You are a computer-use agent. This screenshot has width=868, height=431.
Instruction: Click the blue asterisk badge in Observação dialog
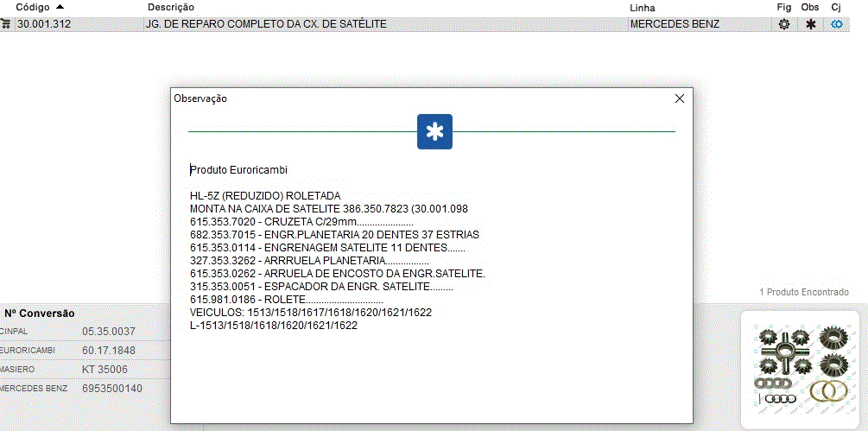click(434, 131)
